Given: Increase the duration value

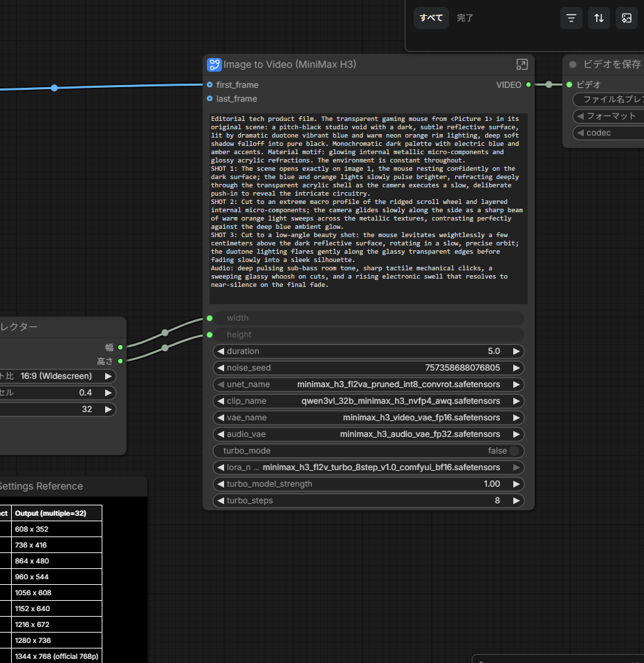Looking at the screenshot, I should point(516,351).
